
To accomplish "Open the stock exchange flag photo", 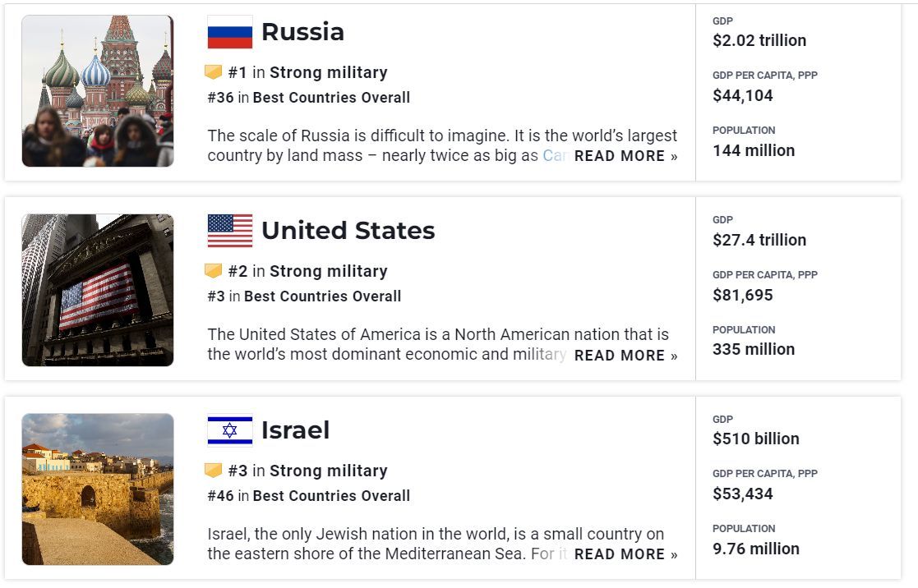I will (x=98, y=290).
